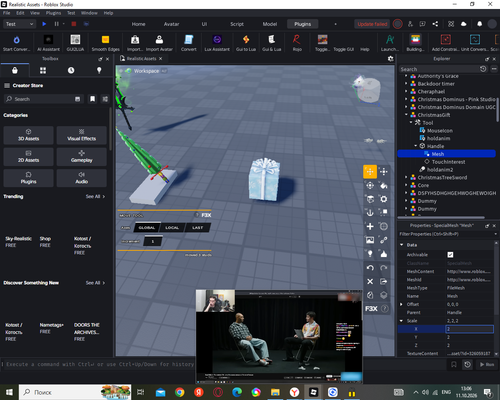Run the Convert plugin

pyautogui.click(x=189, y=43)
